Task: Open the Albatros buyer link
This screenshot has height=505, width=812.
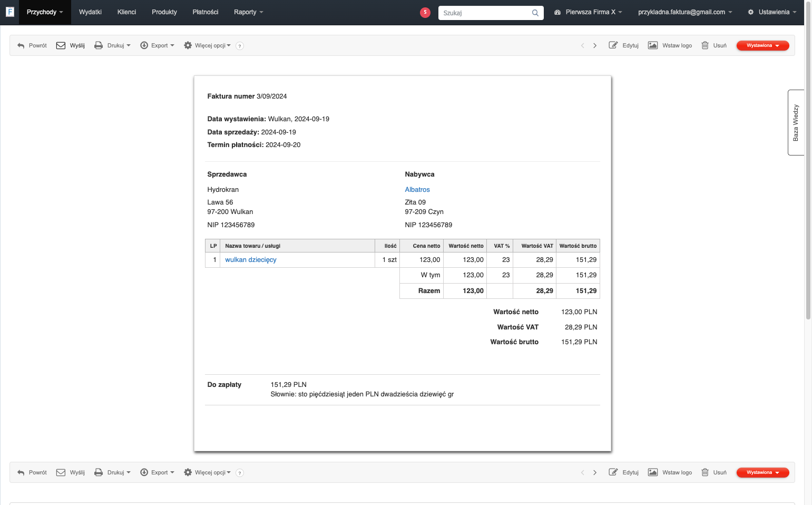Action: pyautogui.click(x=417, y=190)
